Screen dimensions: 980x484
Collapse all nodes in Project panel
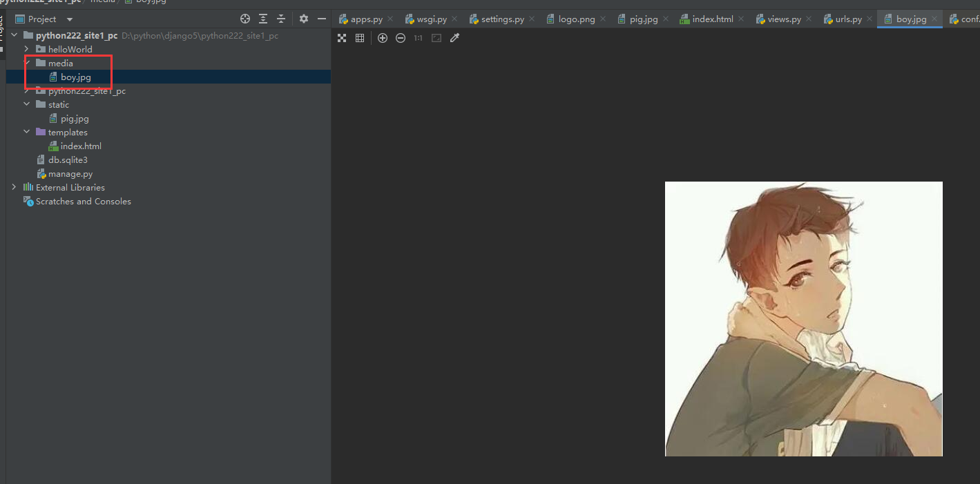[281, 19]
